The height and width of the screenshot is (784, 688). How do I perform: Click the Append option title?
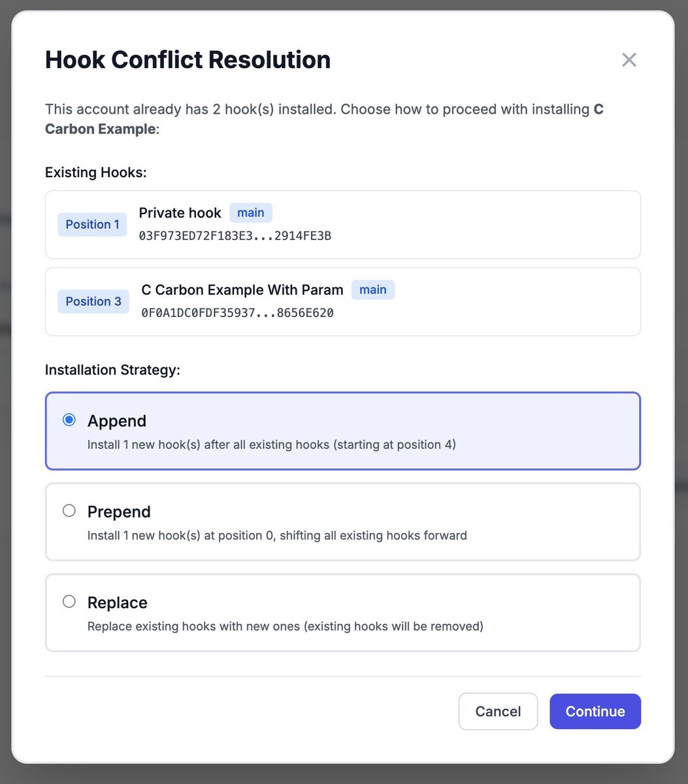point(117,421)
